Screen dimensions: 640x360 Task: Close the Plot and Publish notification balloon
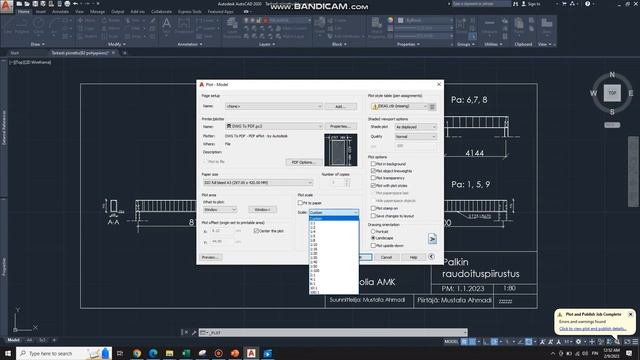pyautogui.click(x=630, y=314)
